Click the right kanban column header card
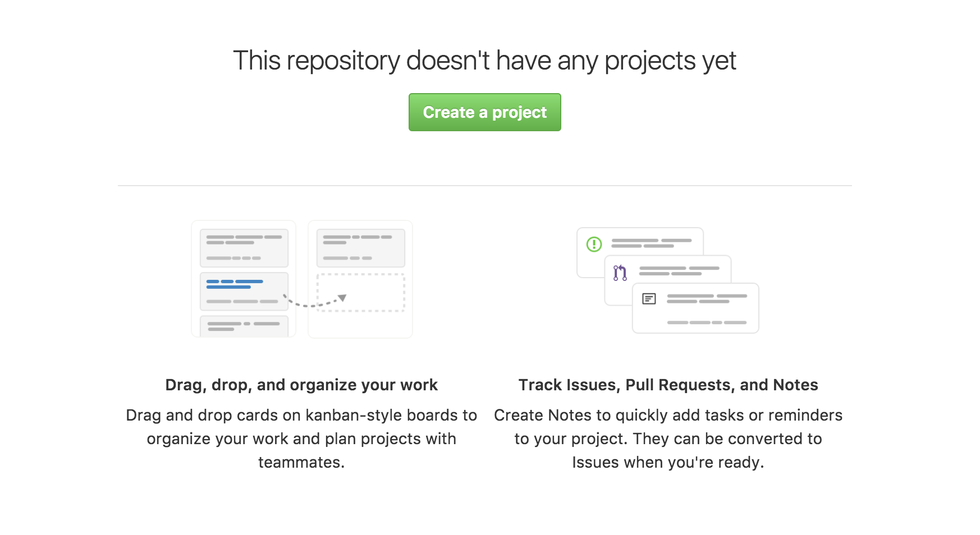The width and height of the screenshot is (980, 535). coord(360,247)
